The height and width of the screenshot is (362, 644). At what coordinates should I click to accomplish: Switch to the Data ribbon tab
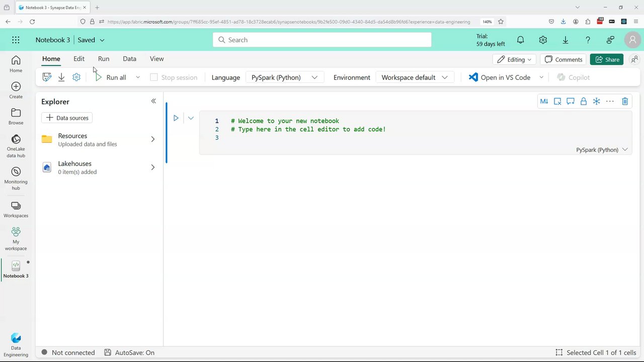click(x=129, y=59)
